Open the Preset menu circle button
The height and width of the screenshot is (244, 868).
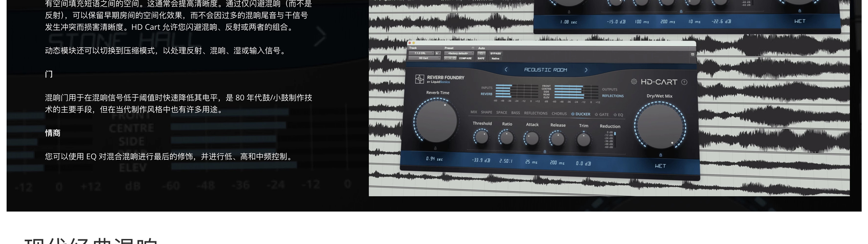point(473,48)
